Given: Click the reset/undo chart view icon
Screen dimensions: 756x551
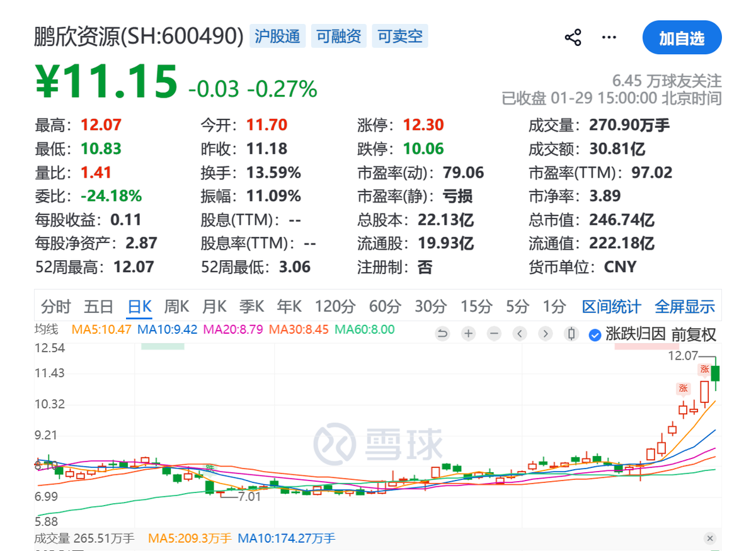Looking at the screenshot, I should tap(442, 334).
